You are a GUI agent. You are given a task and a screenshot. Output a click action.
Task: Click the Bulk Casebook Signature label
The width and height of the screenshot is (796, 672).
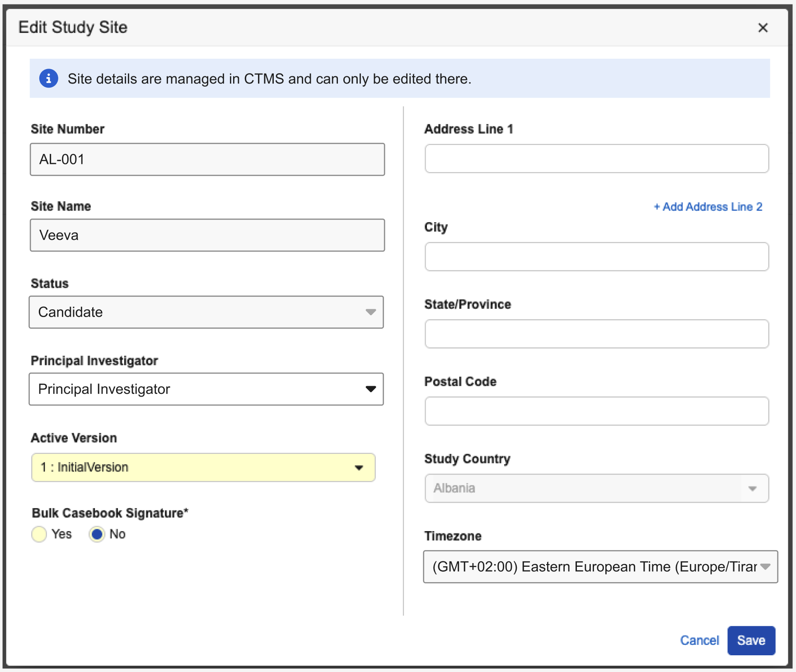[x=110, y=513]
